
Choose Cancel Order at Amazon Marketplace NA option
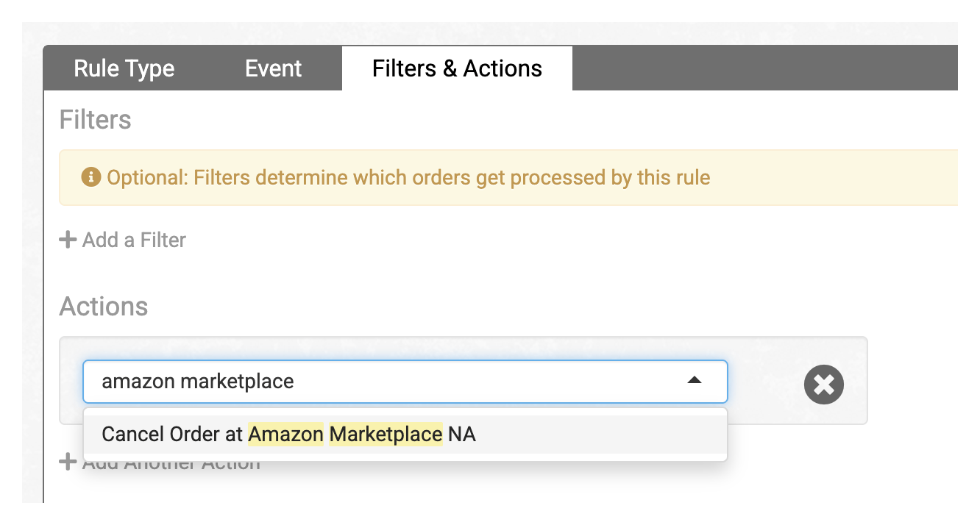tap(405, 435)
